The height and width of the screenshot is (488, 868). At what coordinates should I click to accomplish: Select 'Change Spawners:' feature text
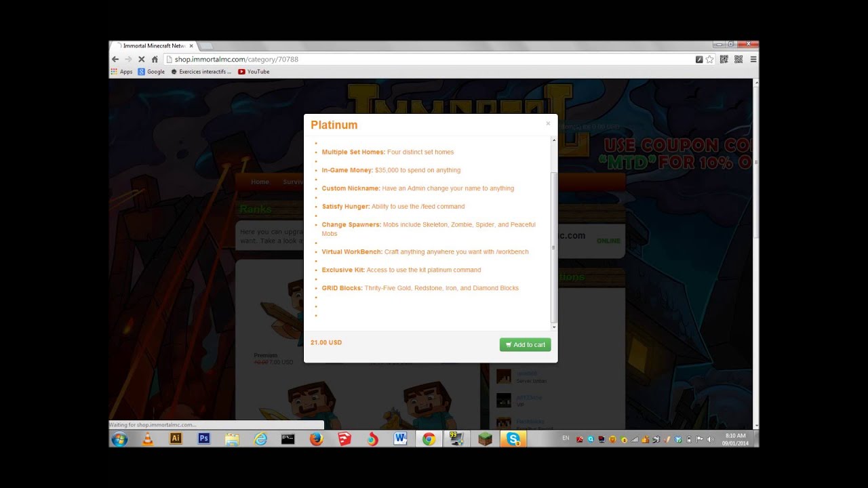point(351,225)
